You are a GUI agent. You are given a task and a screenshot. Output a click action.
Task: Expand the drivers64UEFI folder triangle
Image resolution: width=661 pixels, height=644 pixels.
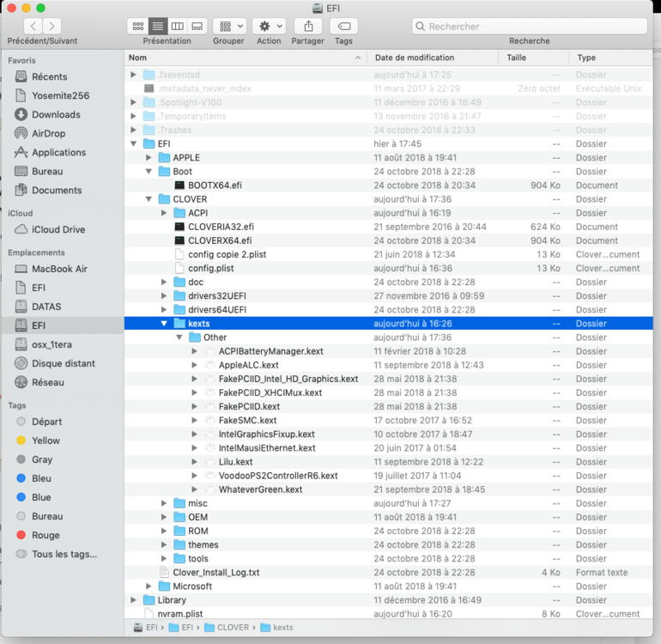tap(164, 310)
